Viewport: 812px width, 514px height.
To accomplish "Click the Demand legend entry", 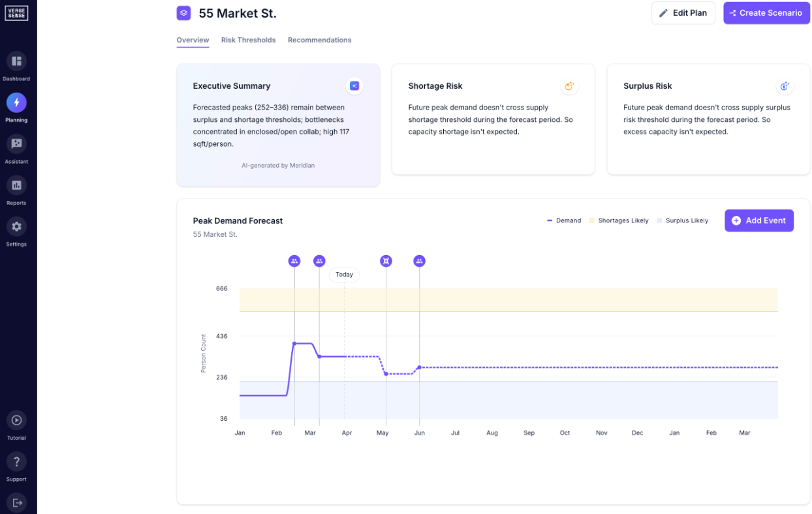I will point(564,220).
